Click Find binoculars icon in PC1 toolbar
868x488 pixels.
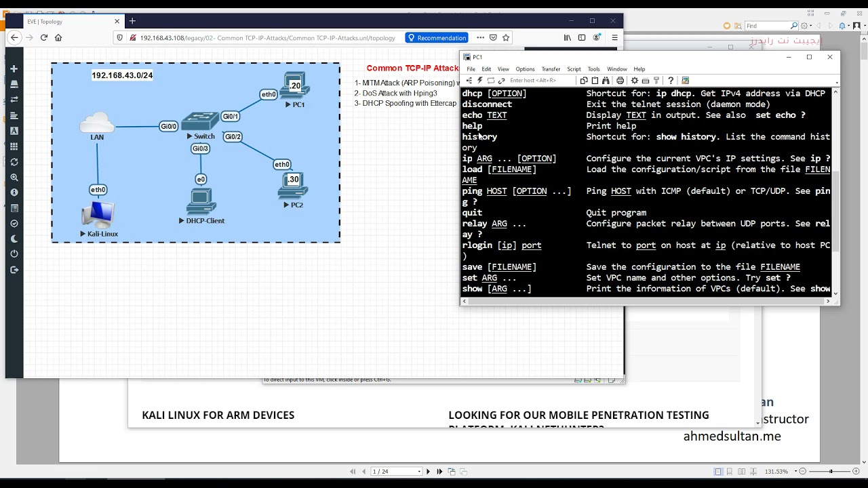(x=606, y=81)
